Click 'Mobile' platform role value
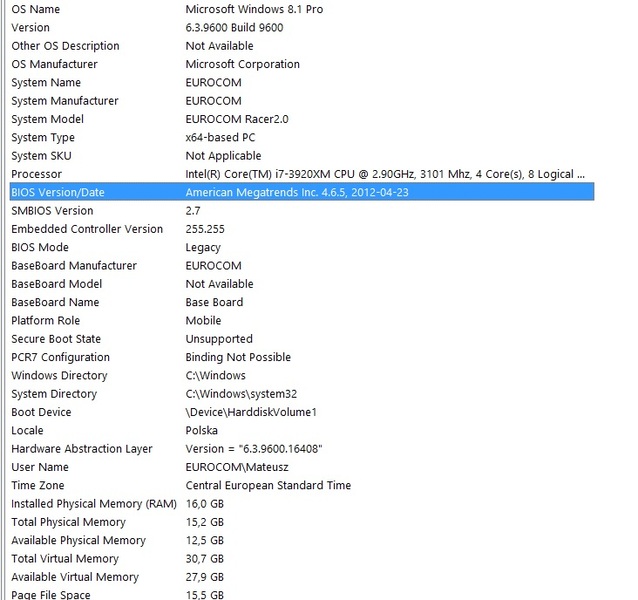This screenshot has height=600, width=638. (203, 320)
